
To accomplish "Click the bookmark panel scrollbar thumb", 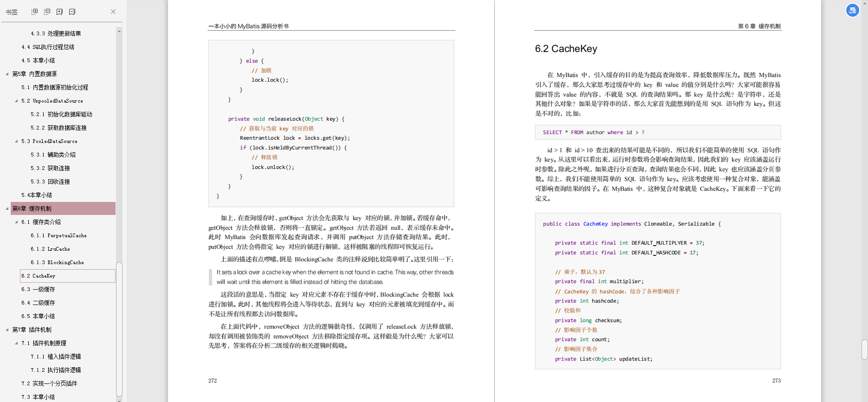I will [x=119, y=329].
